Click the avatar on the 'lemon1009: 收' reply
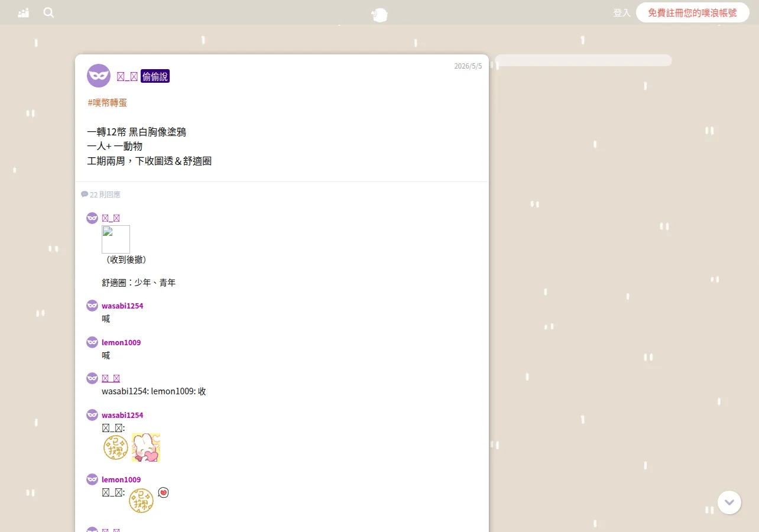This screenshot has height=532, width=759. pyautogui.click(x=92, y=378)
